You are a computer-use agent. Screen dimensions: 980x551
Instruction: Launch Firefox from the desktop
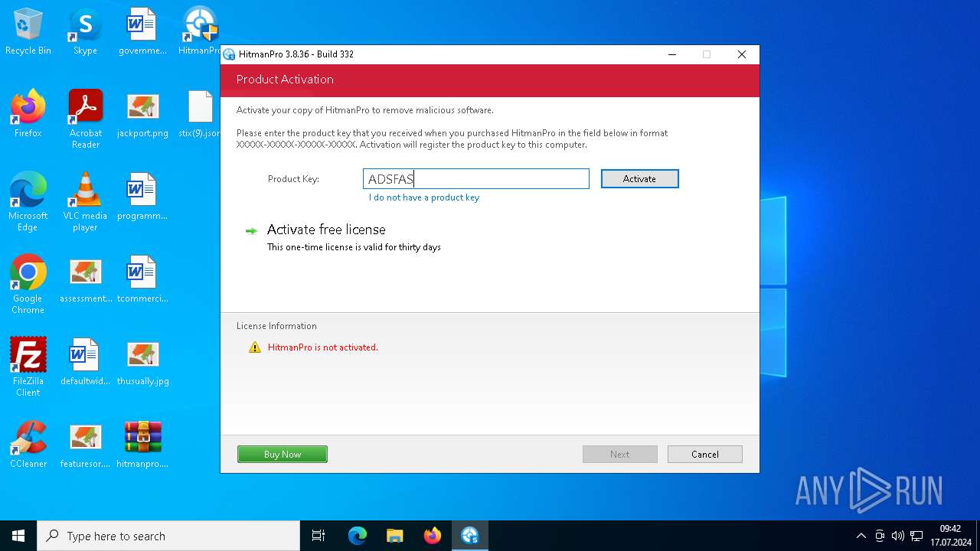point(28,114)
